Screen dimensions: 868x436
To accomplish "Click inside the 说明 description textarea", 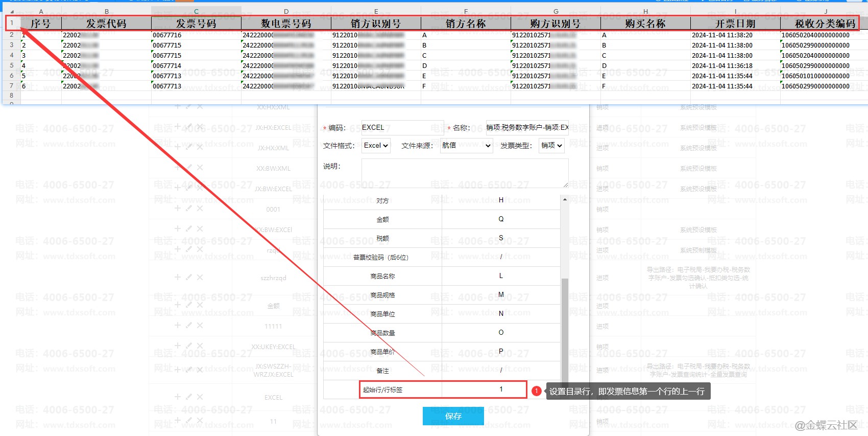I will 465,173.
